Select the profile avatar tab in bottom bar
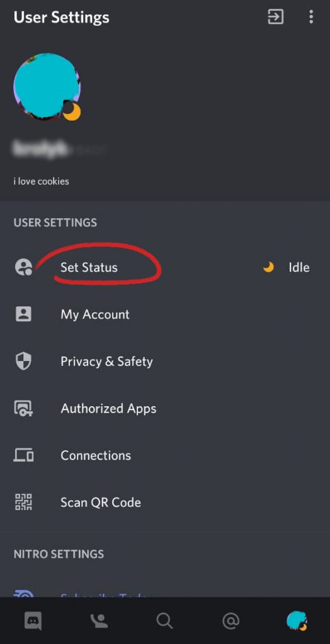 tap(297, 621)
